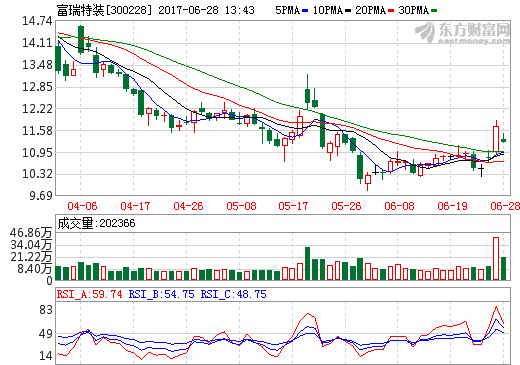Image resolution: width=520 pixels, height=365 pixels.
Task: Click the tallest red volume bar
Action: point(496,259)
